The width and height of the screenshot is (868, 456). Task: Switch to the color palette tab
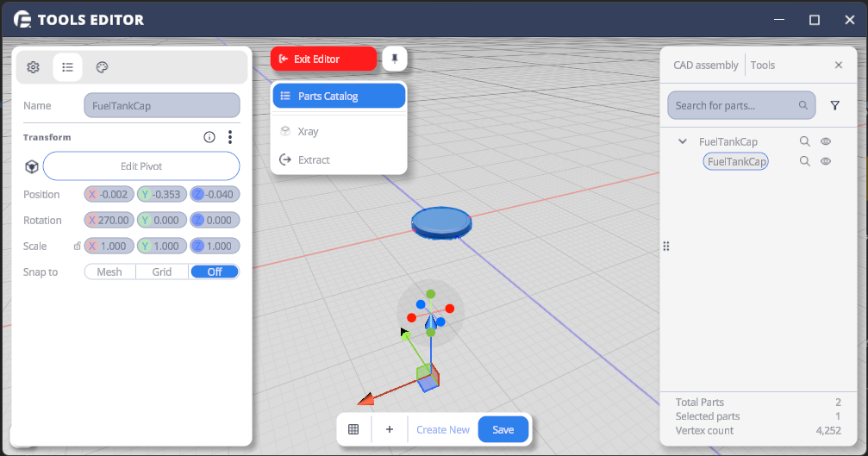click(x=101, y=67)
